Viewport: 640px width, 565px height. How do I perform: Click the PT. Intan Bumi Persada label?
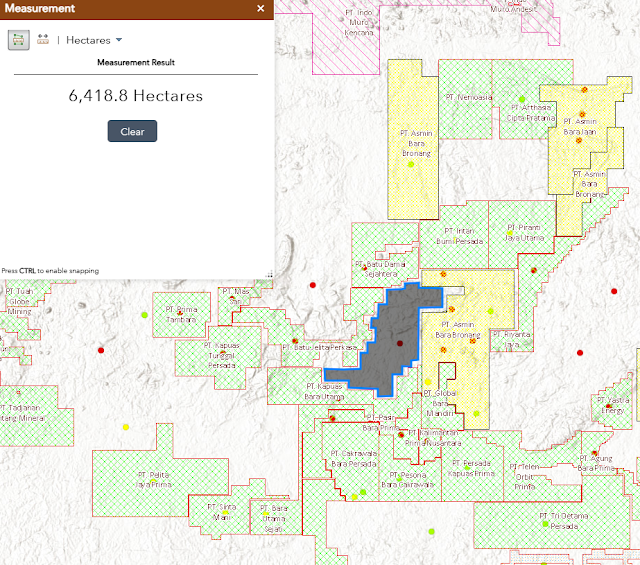click(x=460, y=236)
